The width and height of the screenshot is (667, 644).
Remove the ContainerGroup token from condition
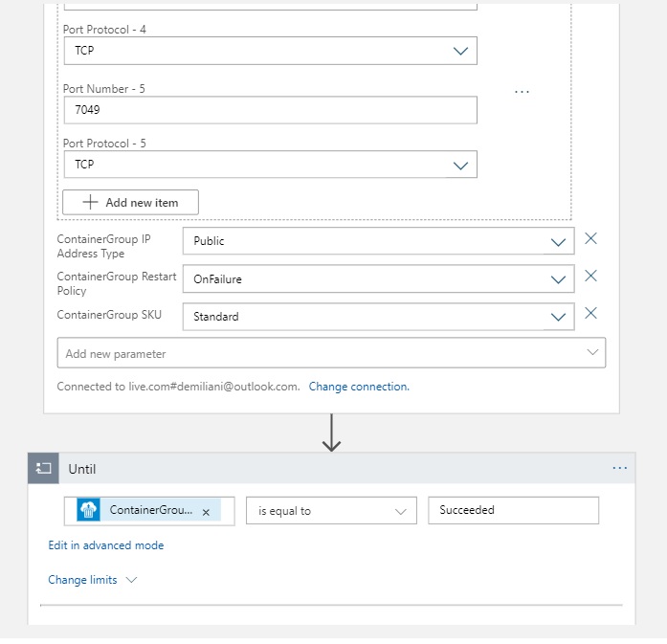point(206,512)
